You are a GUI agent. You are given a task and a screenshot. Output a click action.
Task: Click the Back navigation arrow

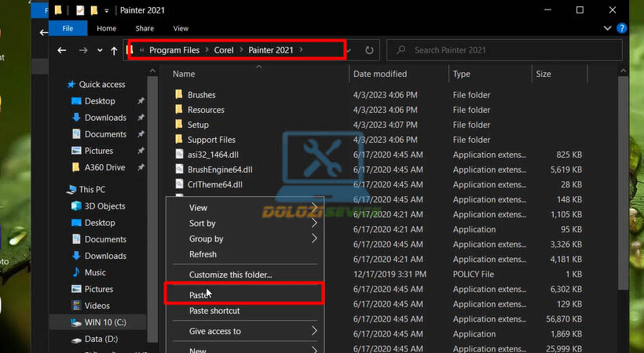[x=62, y=50]
